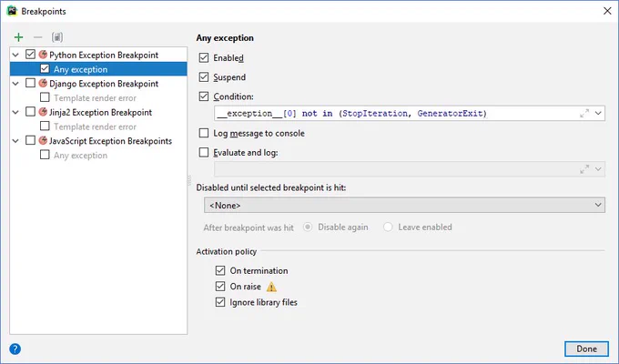
Task: Open help with the question mark icon
Action: tap(15, 349)
